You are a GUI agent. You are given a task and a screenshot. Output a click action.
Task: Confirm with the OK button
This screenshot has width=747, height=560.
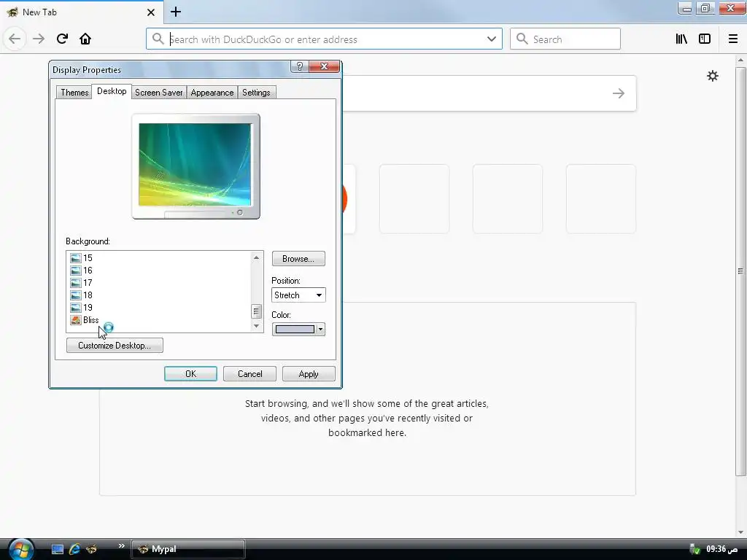190,374
